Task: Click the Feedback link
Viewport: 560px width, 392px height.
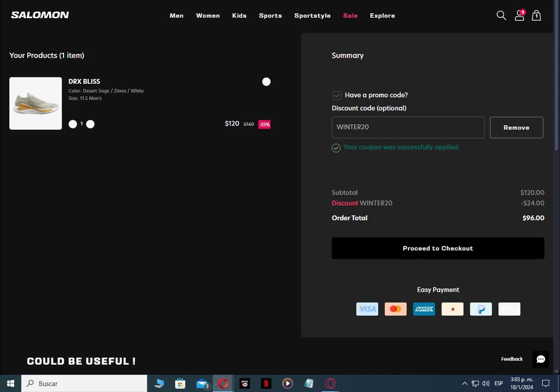Action: click(x=512, y=359)
